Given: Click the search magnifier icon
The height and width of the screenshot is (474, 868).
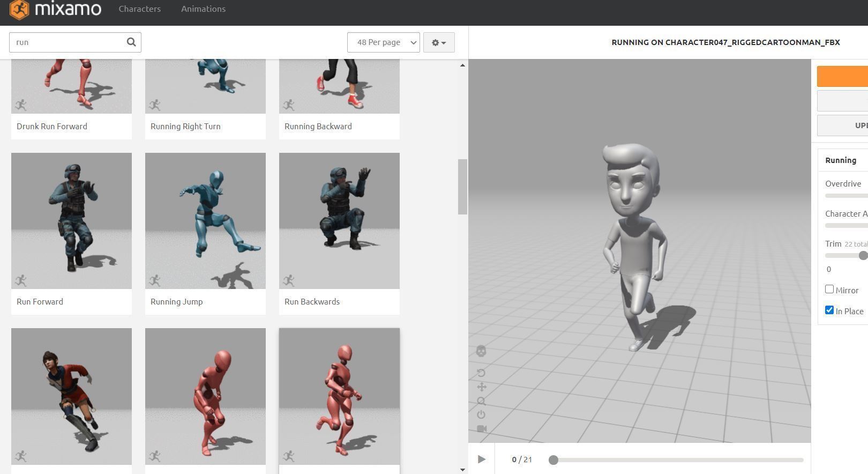Looking at the screenshot, I should click(x=131, y=42).
